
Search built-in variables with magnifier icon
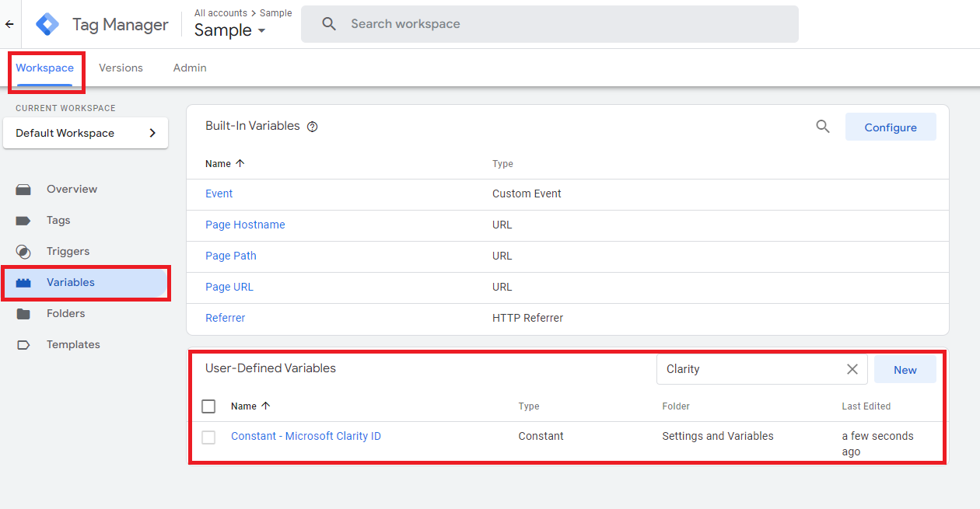tap(823, 127)
